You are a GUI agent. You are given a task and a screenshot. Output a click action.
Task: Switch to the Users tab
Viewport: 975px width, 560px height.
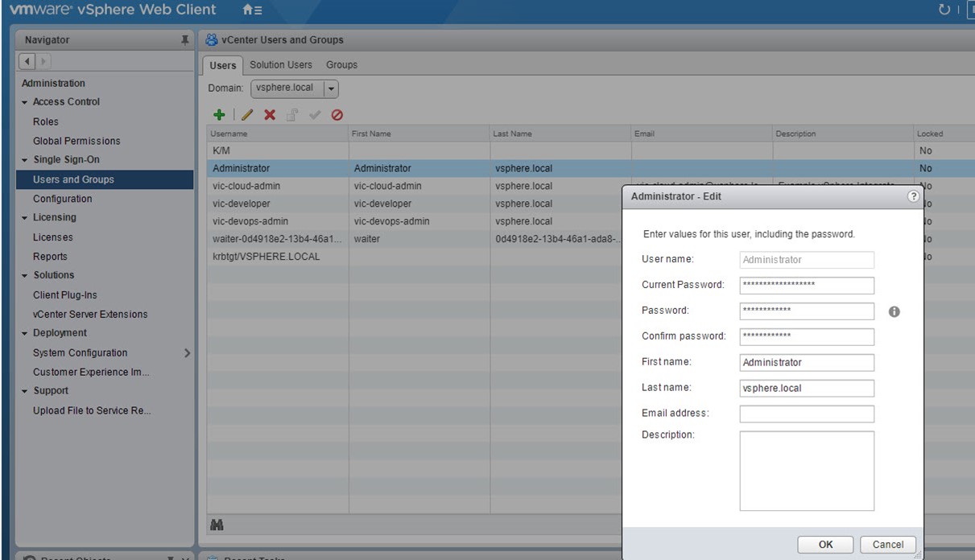pos(222,65)
